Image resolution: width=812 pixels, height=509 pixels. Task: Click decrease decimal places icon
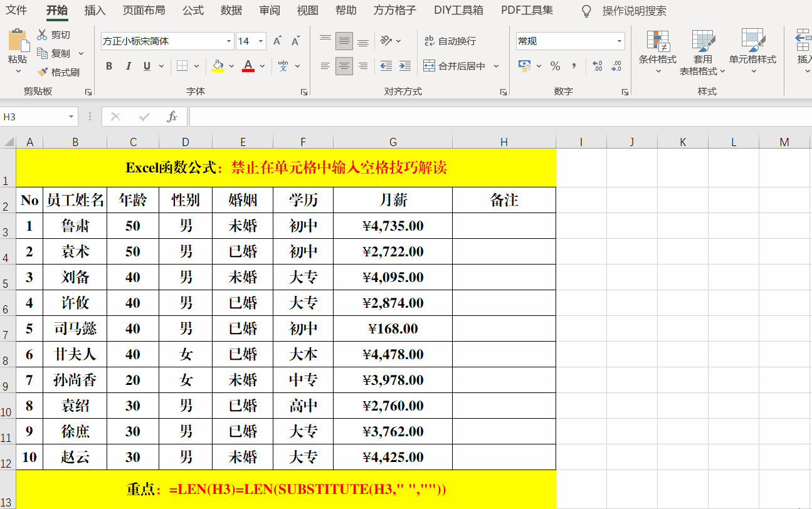616,66
